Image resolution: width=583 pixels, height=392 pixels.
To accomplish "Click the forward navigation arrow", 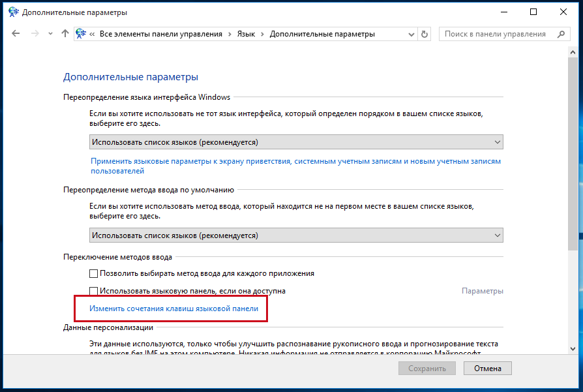I will point(35,34).
